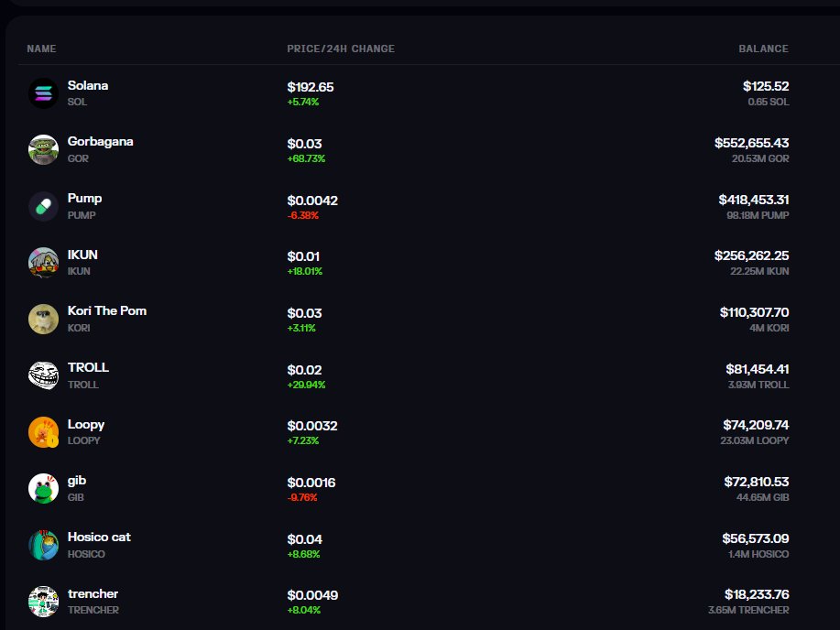
Task: Click the +7.23% Loopy change
Action: tap(303, 440)
